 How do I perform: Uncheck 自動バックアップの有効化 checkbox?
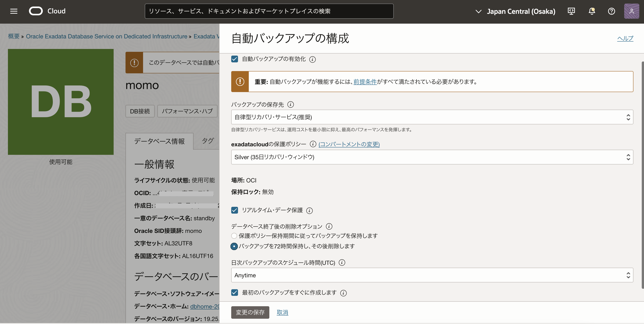click(234, 59)
